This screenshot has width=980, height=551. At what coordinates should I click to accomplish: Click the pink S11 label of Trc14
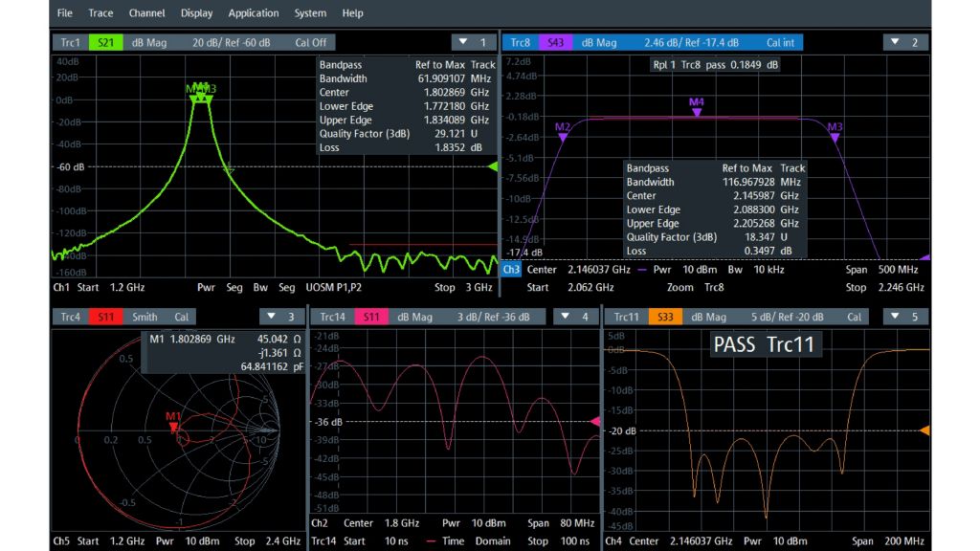tap(371, 317)
